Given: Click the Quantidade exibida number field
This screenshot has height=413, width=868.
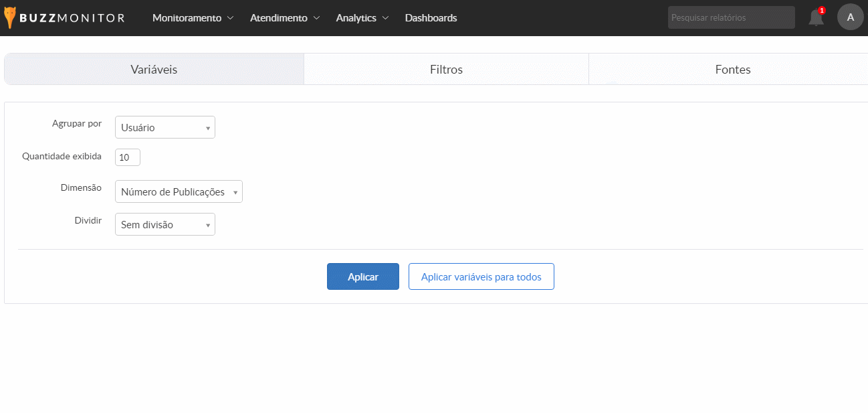Looking at the screenshot, I should point(127,157).
